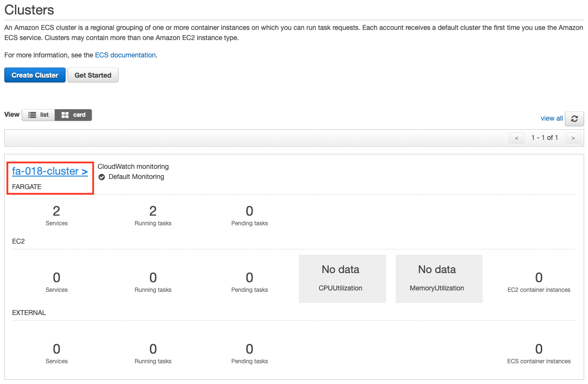588x384 pixels.
Task: Click the FARGATE running tasks count
Action: tap(153, 211)
